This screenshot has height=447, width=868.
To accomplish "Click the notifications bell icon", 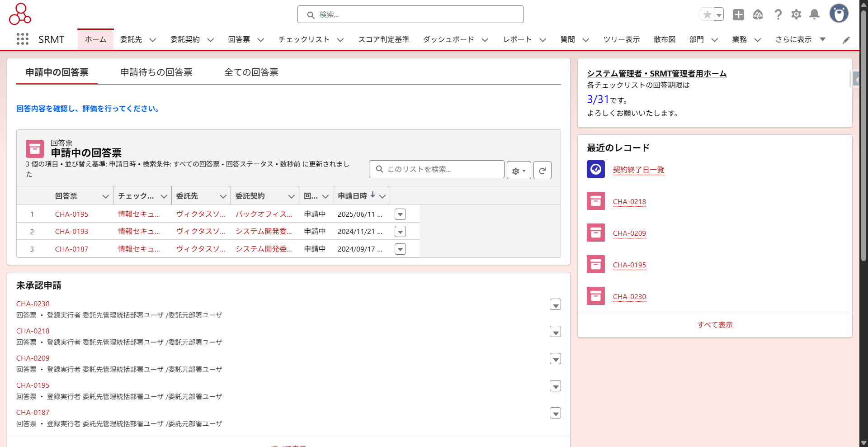I will tap(814, 14).
